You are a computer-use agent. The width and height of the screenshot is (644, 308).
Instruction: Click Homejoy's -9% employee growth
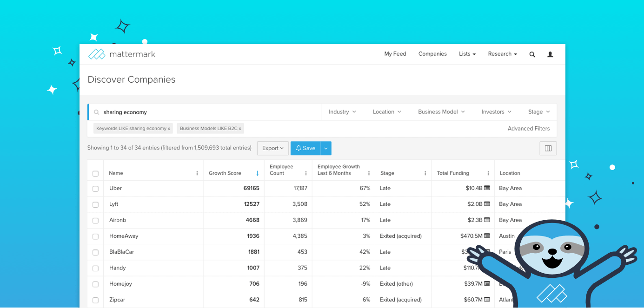(365, 283)
